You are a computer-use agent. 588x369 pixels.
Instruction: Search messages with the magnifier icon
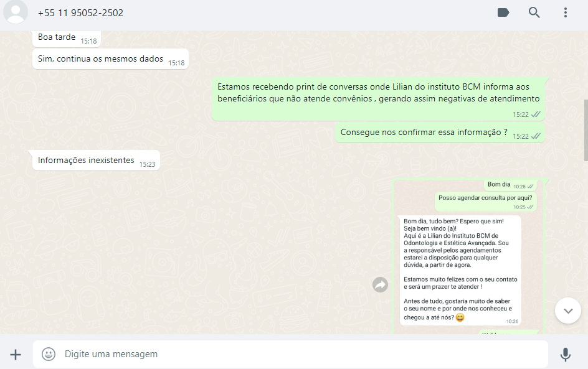(x=534, y=12)
